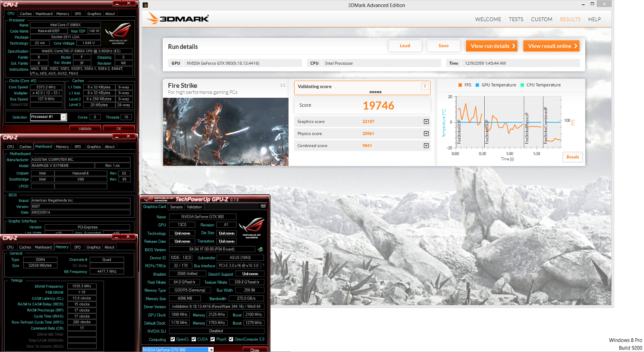The image size is (644, 352).
Task: Click DRAM Frequency value 1535.3 MHz
Action: point(82,286)
